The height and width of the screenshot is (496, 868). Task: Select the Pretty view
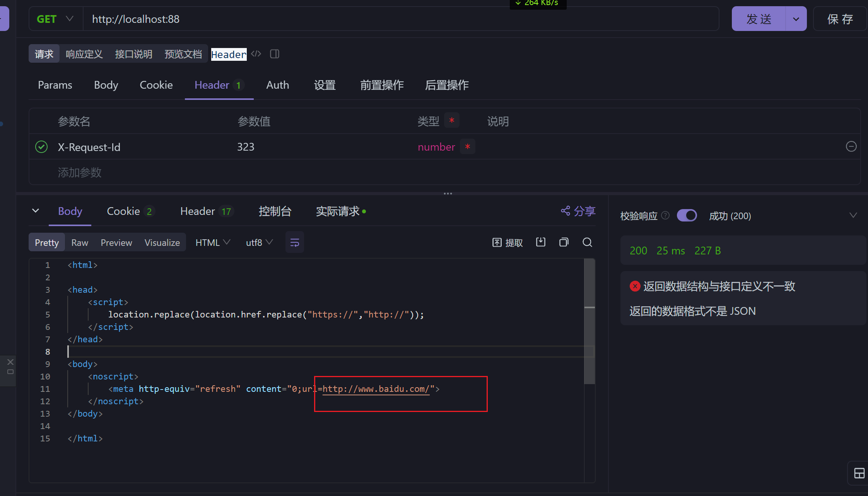click(47, 242)
